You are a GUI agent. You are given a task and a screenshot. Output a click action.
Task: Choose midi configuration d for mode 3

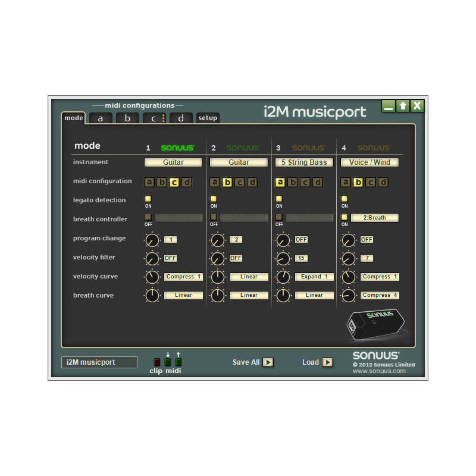(x=318, y=182)
